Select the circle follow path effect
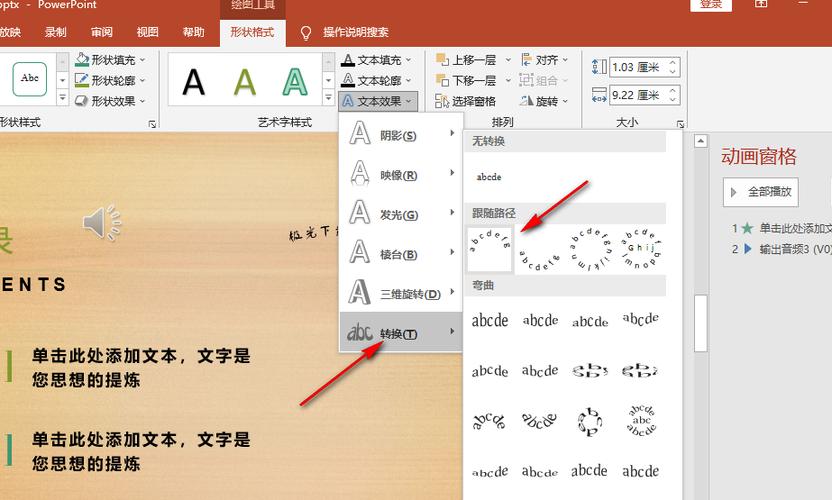The width and height of the screenshot is (832, 500). click(590, 249)
